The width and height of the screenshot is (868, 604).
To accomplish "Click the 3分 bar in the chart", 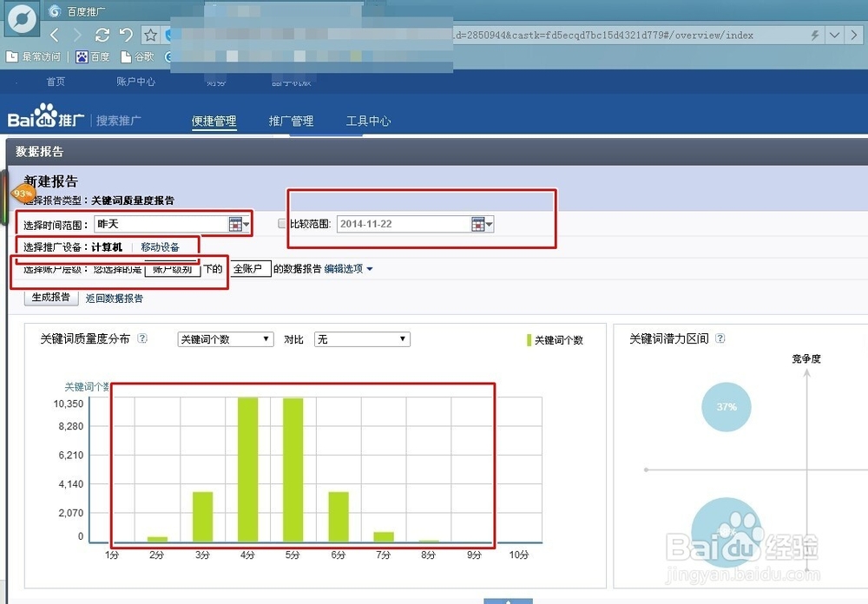I will pyautogui.click(x=202, y=517).
